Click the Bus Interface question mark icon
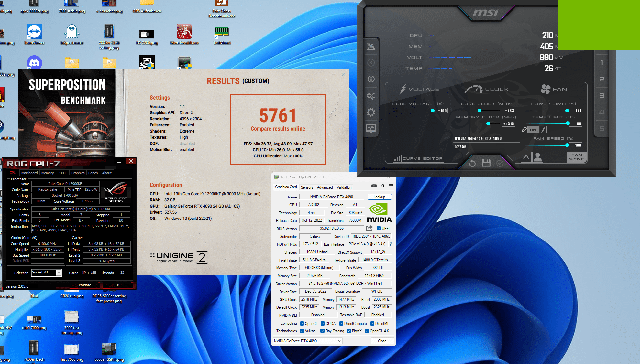 point(390,244)
